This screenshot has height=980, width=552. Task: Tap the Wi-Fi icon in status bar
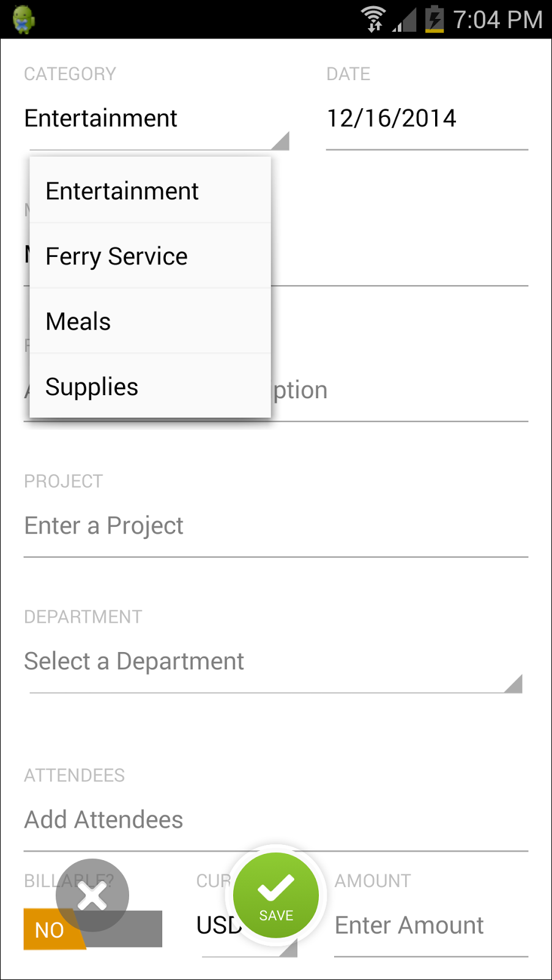coord(373,19)
